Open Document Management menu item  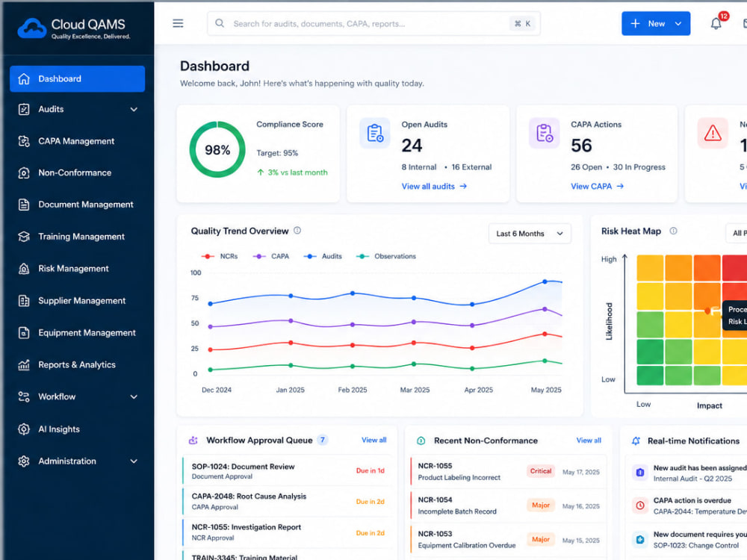[77, 205]
